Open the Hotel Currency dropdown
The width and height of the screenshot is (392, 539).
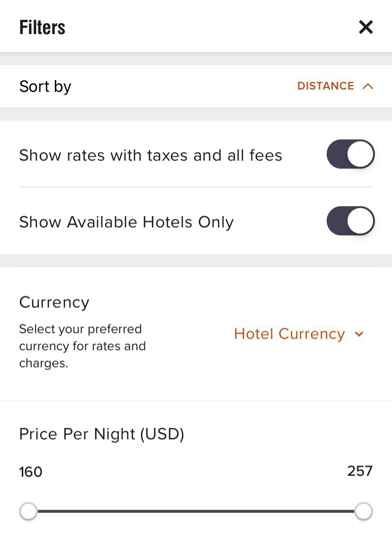click(289, 334)
